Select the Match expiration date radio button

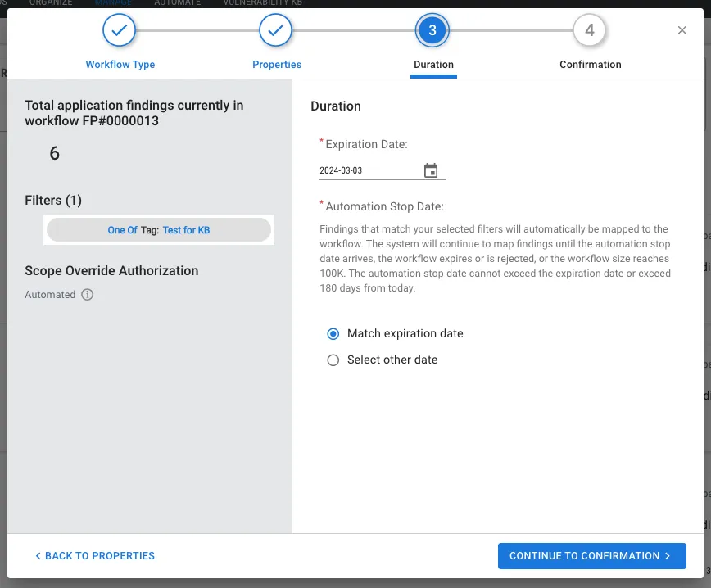[x=333, y=334]
